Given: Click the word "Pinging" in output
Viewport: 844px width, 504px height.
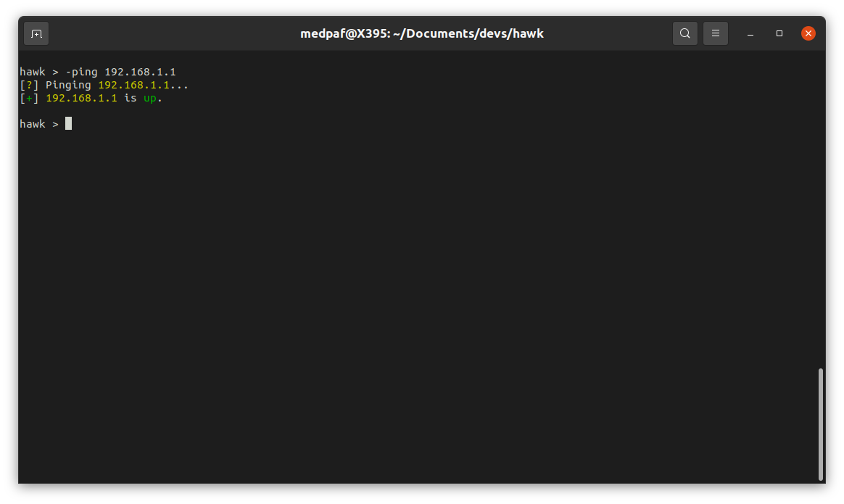Looking at the screenshot, I should point(68,85).
